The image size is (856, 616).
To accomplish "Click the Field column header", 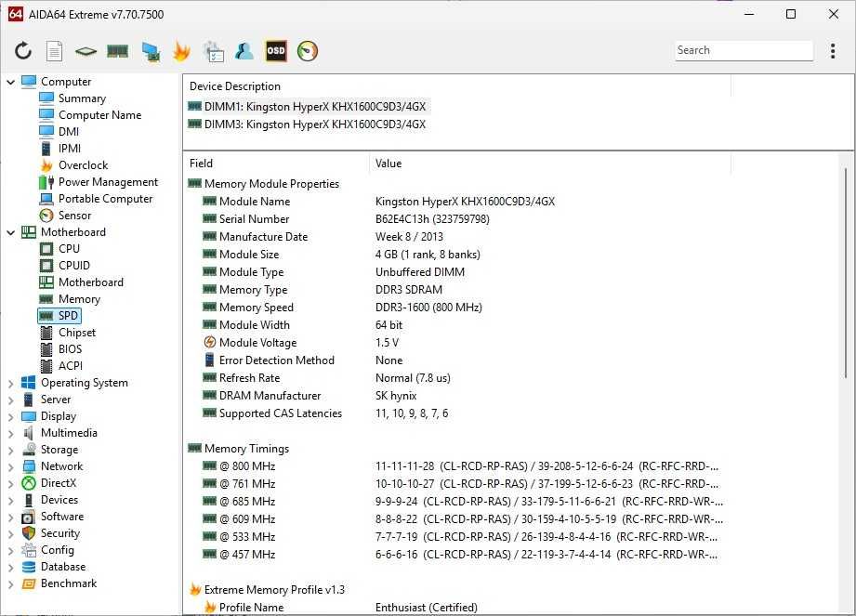I will pos(201,164).
